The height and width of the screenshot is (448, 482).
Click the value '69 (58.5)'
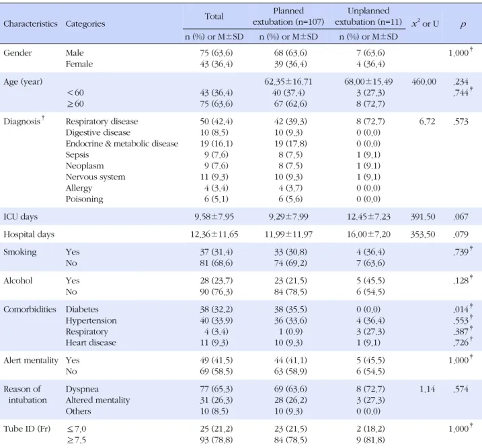[x=216, y=371]
